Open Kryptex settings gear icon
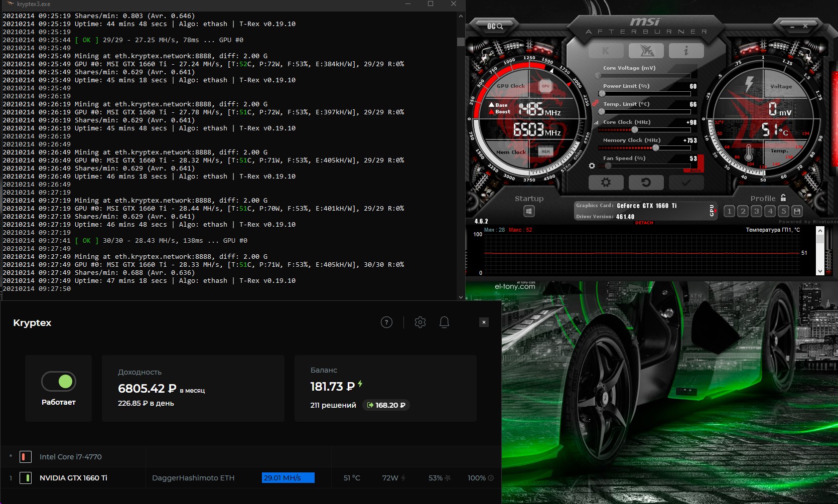 pos(421,322)
